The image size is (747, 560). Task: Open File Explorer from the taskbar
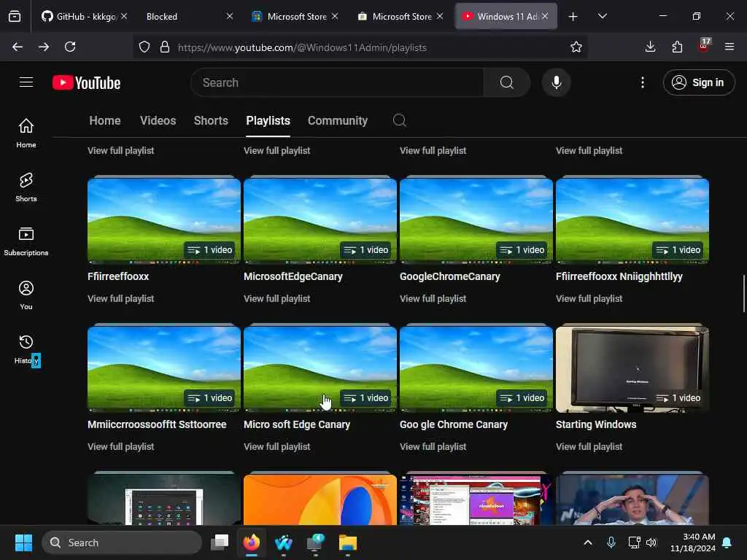[348, 542]
